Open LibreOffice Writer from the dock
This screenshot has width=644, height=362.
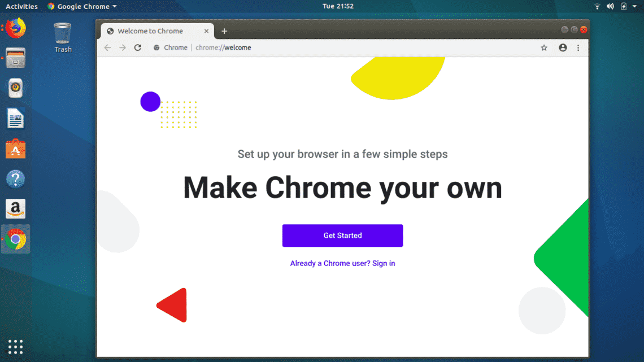coord(16,119)
